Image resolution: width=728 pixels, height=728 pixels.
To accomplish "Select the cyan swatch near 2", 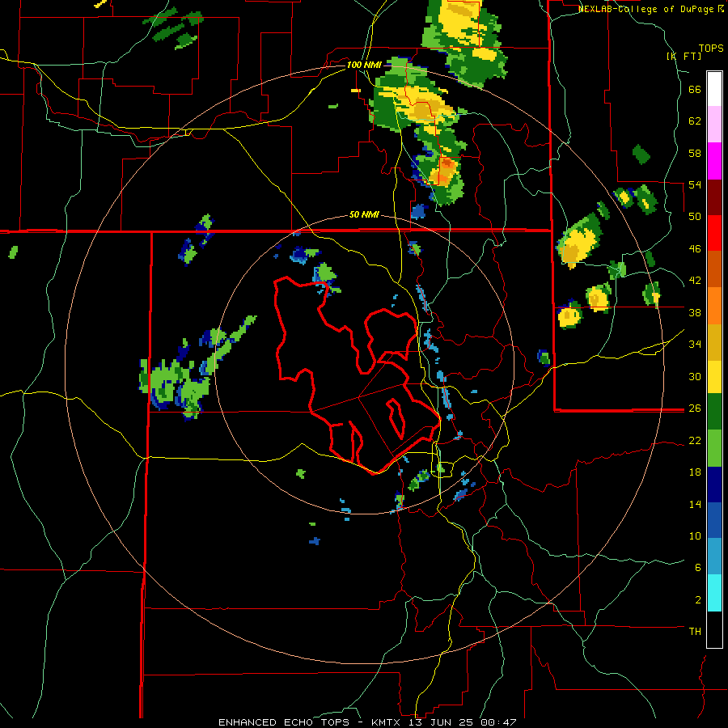I will tap(714, 593).
